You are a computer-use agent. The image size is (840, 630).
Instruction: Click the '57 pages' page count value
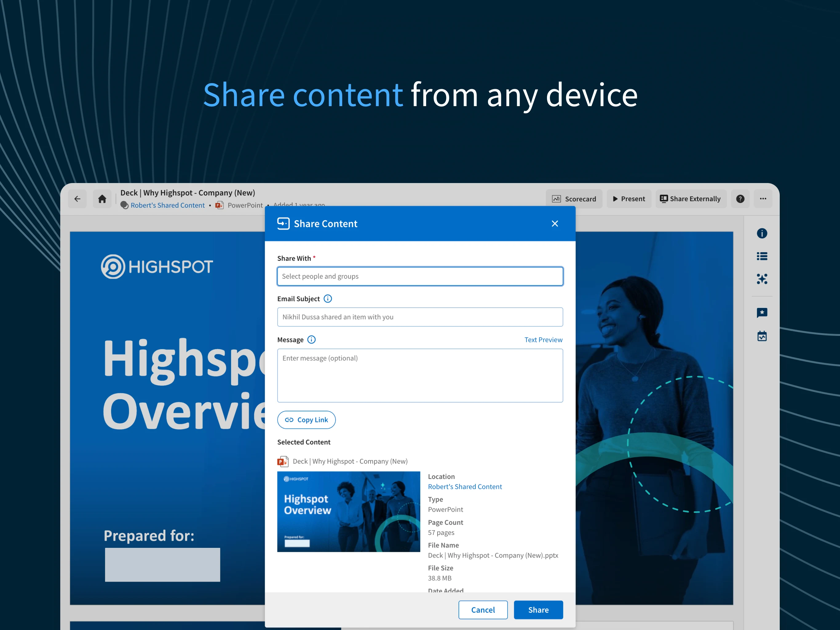(441, 533)
